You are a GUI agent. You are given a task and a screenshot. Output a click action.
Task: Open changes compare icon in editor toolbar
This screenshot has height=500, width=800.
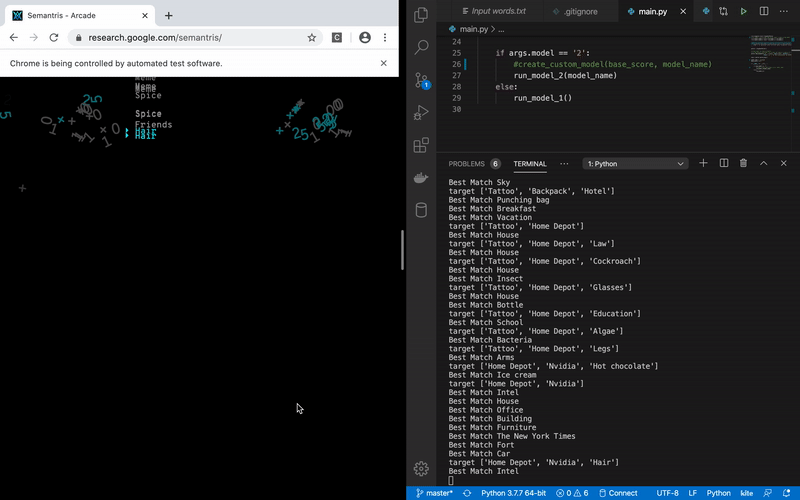(x=723, y=11)
